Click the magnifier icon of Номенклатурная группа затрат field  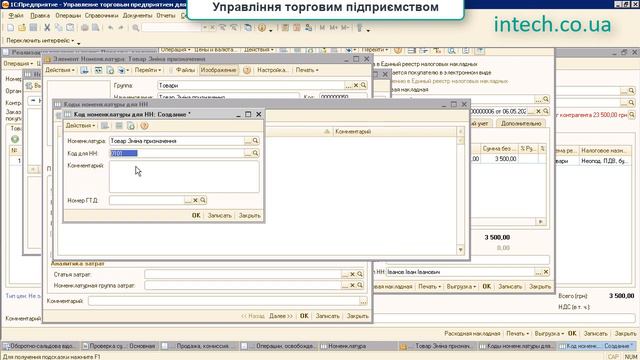tap(360, 285)
